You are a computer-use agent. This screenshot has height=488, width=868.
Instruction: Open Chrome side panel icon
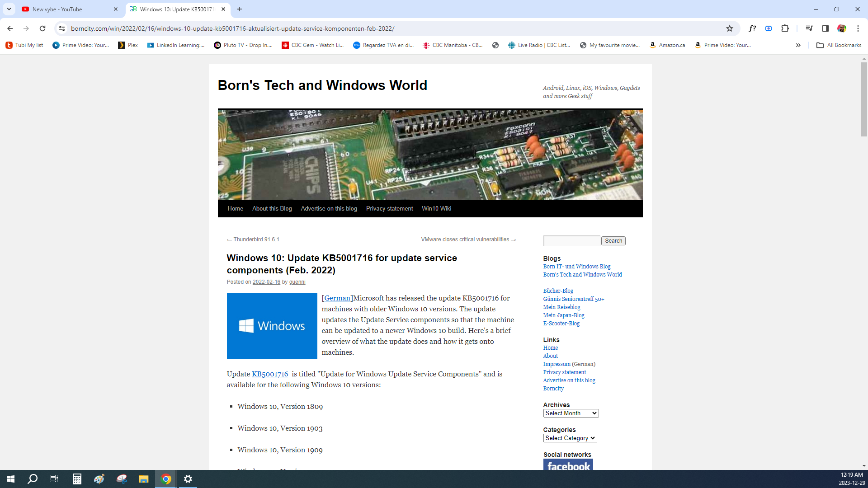tap(825, 28)
